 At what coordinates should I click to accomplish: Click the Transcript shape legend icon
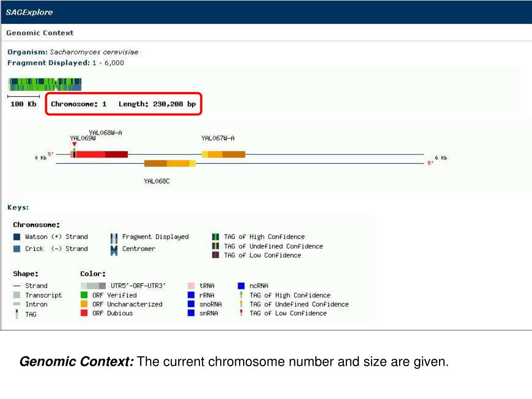tap(17, 295)
